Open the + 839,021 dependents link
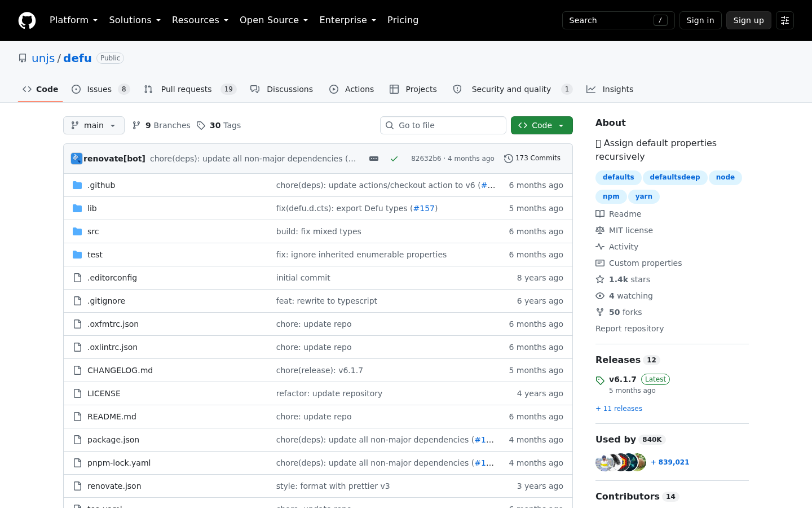The height and width of the screenshot is (508, 812). click(x=670, y=462)
